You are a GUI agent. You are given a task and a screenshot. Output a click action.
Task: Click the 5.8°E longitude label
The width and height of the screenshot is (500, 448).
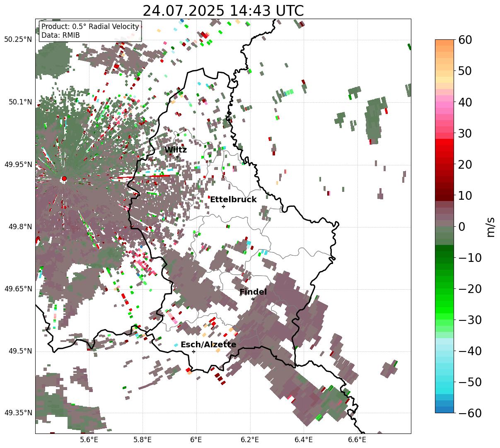pyautogui.click(x=143, y=440)
